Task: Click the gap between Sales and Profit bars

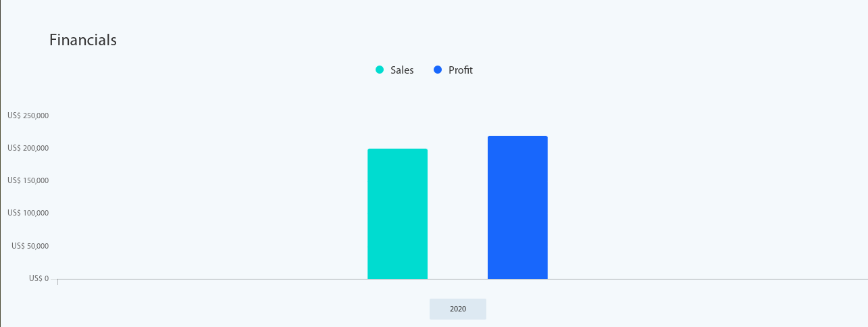Action: coord(457,213)
